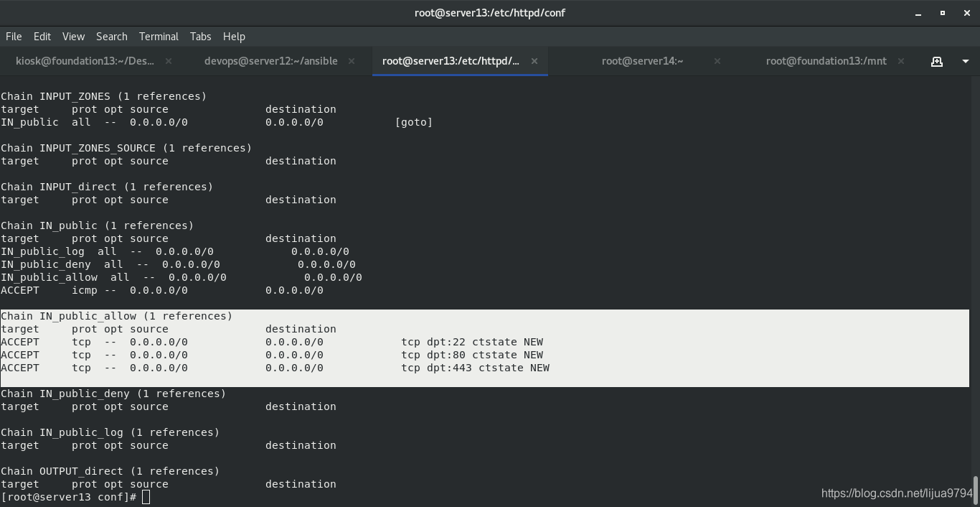Click the '[root@server13 conf]#' prompt text

pos(69,497)
